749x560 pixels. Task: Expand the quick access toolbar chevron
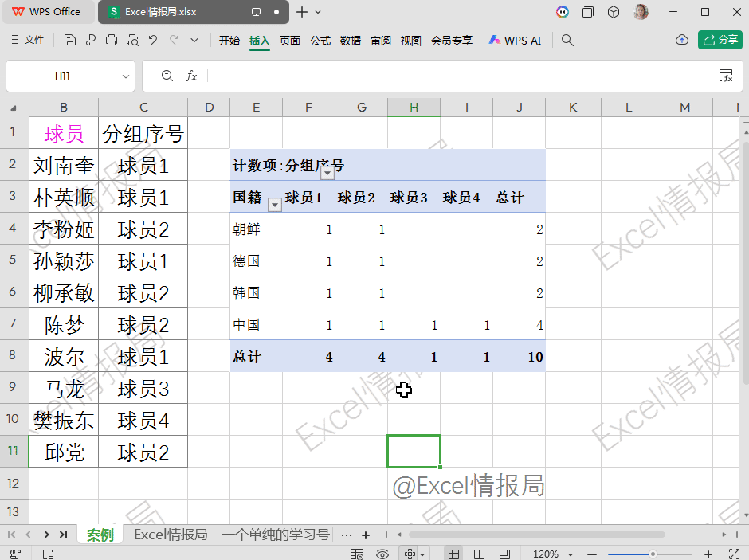click(194, 40)
